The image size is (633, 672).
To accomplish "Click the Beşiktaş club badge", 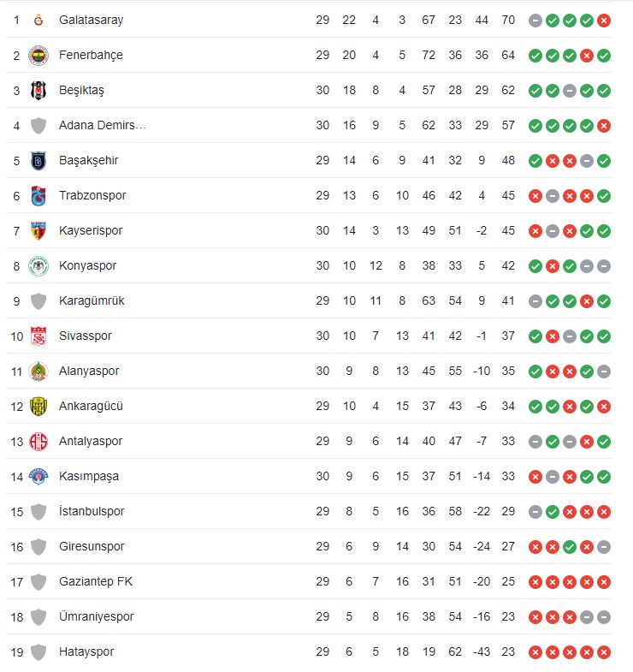I will [38, 90].
